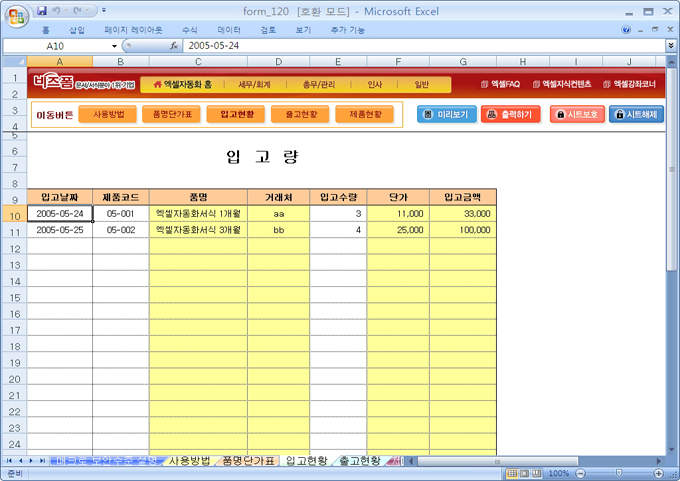
Task: Select cell containing 05-002 product code
Action: (x=120, y=229)
